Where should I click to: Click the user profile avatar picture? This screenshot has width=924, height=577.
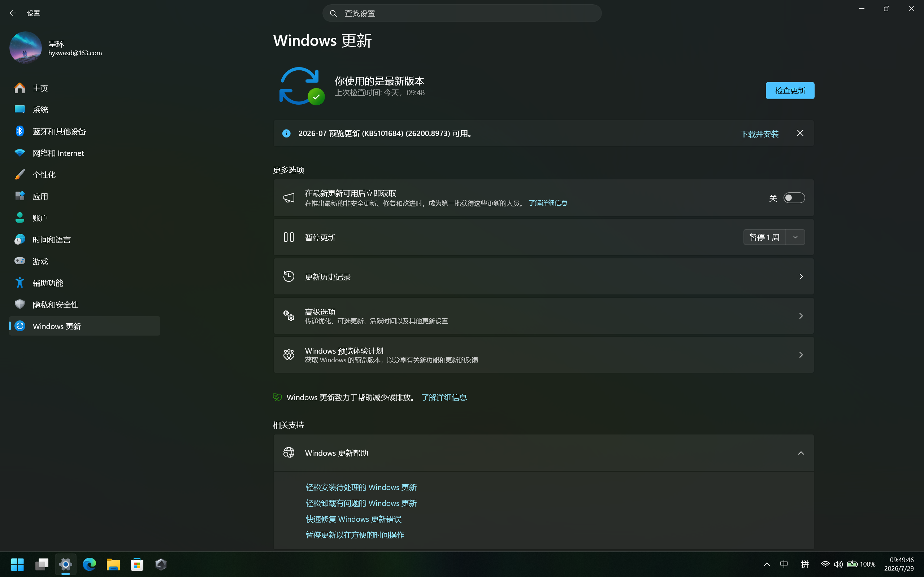(x=26, y=48)
